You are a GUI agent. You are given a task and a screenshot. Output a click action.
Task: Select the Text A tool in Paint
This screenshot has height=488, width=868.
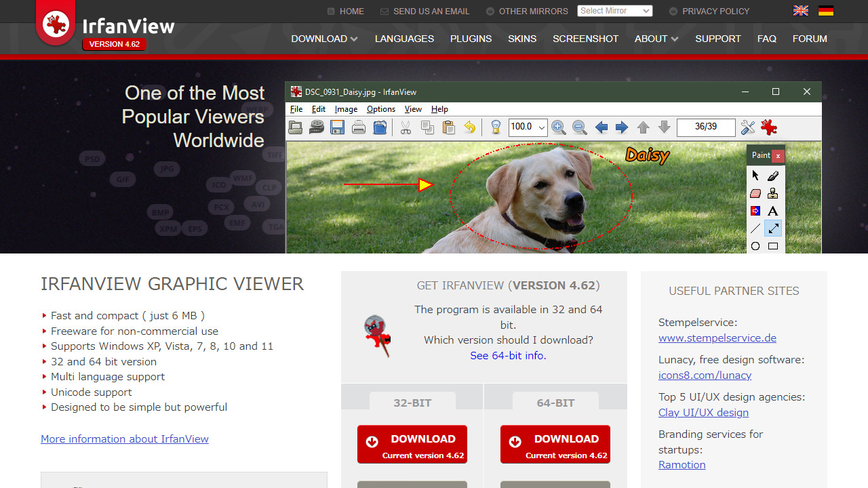[x=773, y=211]
